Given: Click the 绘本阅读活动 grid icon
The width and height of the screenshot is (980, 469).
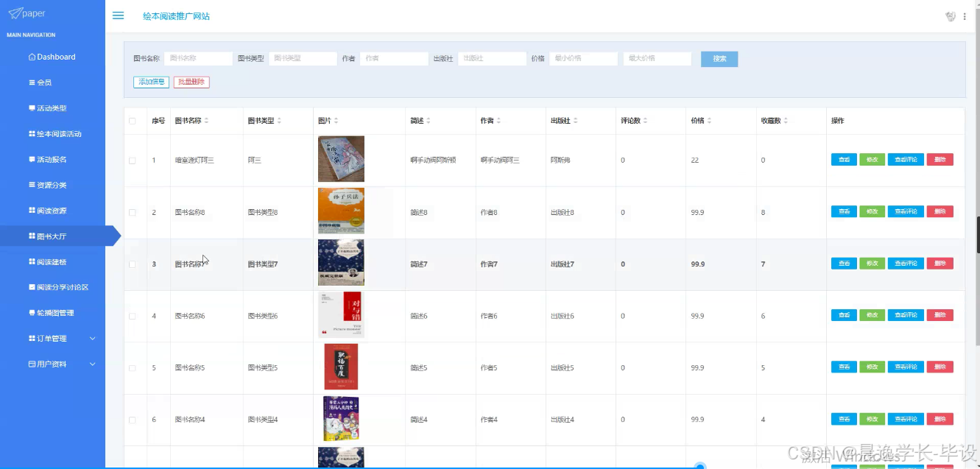Looking at the screenshot, I should point(32,134).
